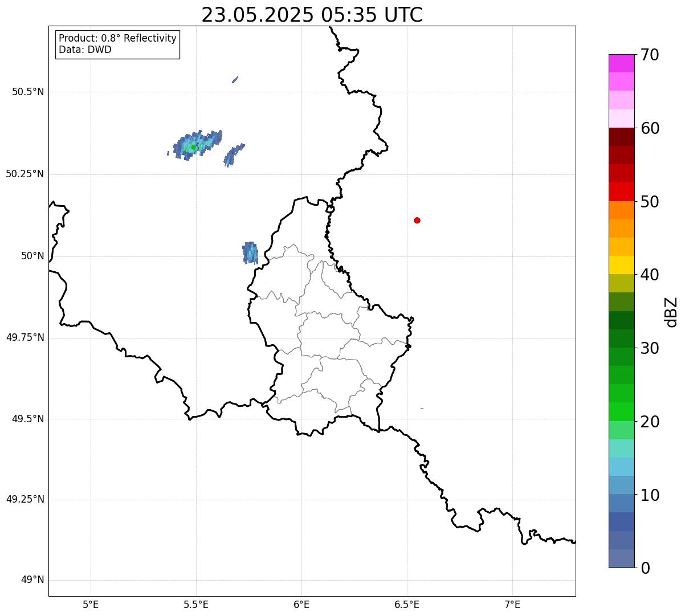Click the latitude label "50.5°N"

[28, 92]
